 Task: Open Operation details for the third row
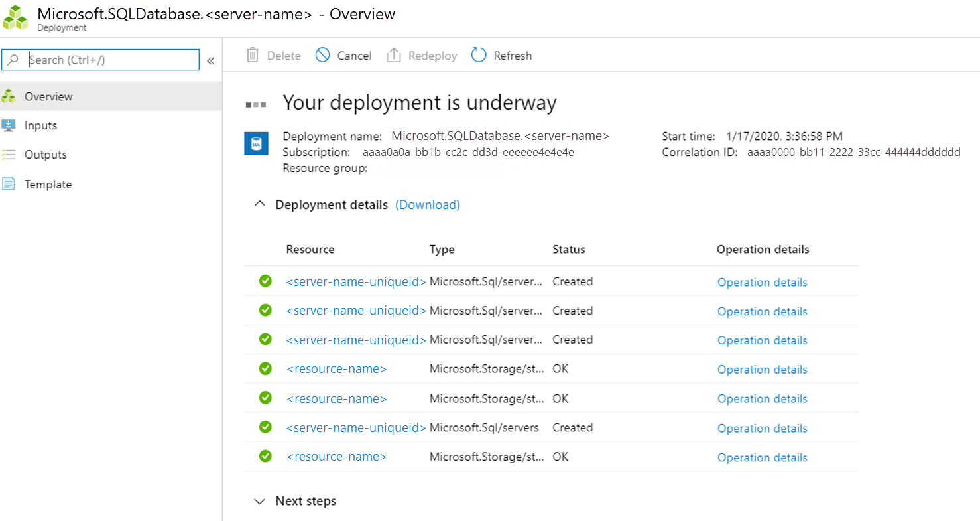(763, 340)
